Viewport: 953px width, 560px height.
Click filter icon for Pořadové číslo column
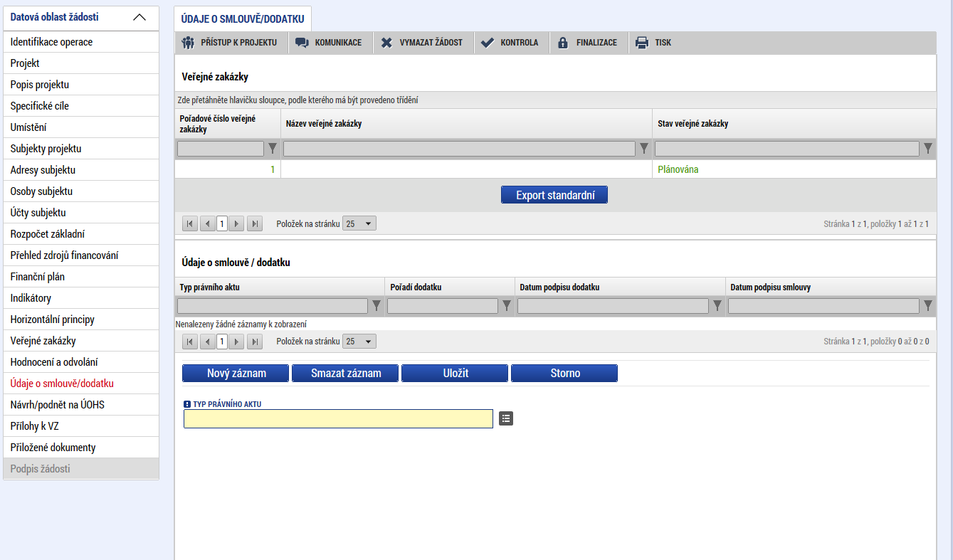tap(272, 149)
